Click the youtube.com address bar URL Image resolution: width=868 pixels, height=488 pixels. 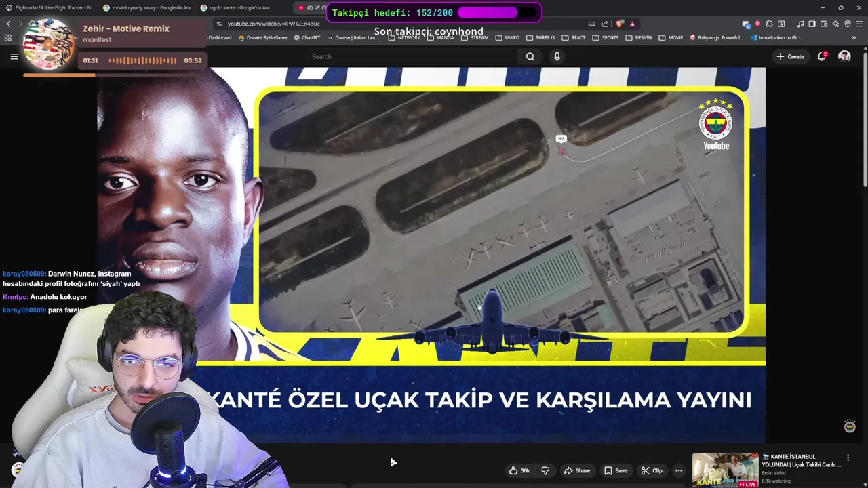273,24
